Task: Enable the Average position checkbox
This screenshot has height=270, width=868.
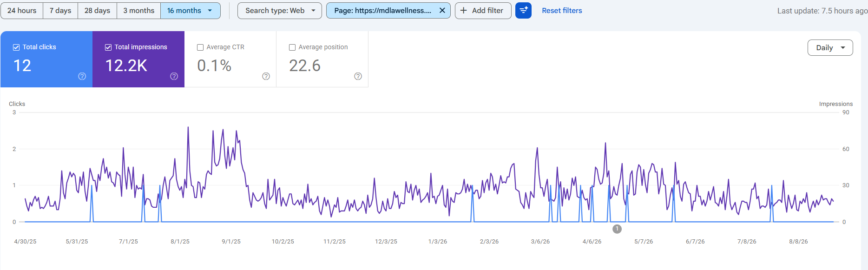Action: pyautogui.click(x=292, y=47)
